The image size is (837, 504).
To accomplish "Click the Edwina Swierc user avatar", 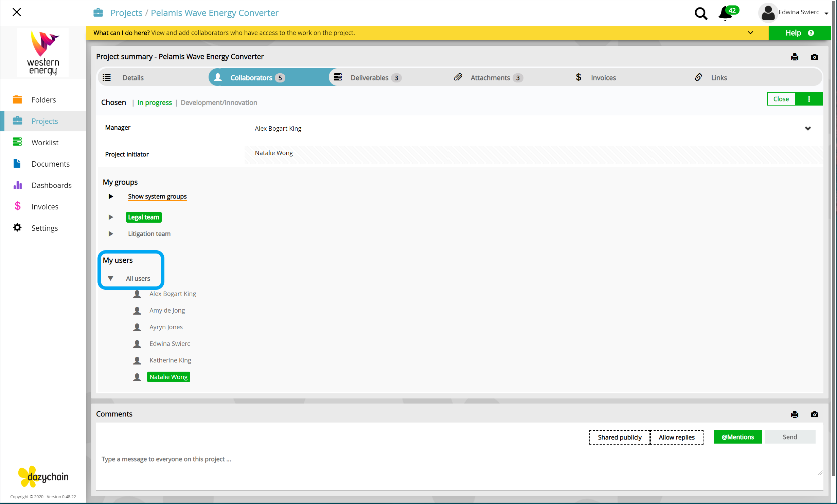I will (768, 13).
